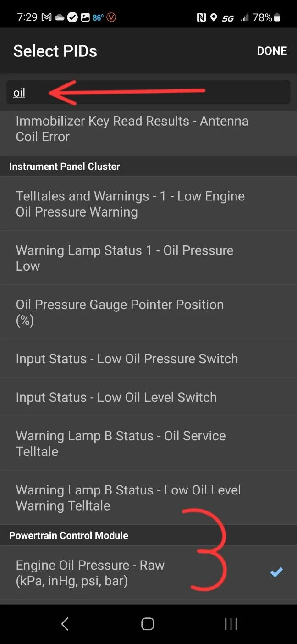297x644 pixels.
Task: Tap the weather cloud icon in status bar
Action: pos(60,17)
